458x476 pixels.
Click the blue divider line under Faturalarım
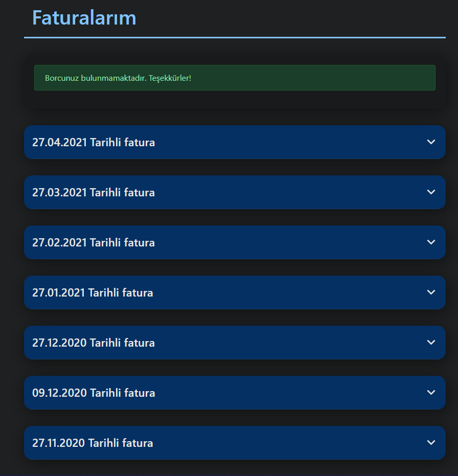point(235,38)
